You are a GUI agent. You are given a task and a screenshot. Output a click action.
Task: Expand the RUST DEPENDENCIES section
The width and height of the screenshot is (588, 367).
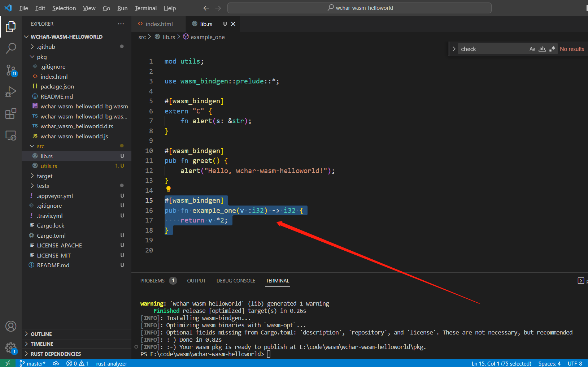(x=56, y=354)
